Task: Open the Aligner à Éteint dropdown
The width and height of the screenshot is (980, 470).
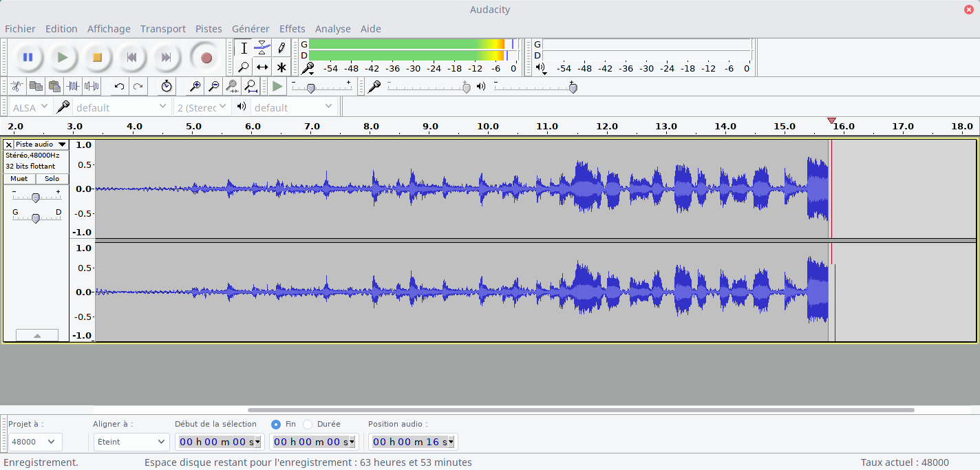Action: click(131, 442)
